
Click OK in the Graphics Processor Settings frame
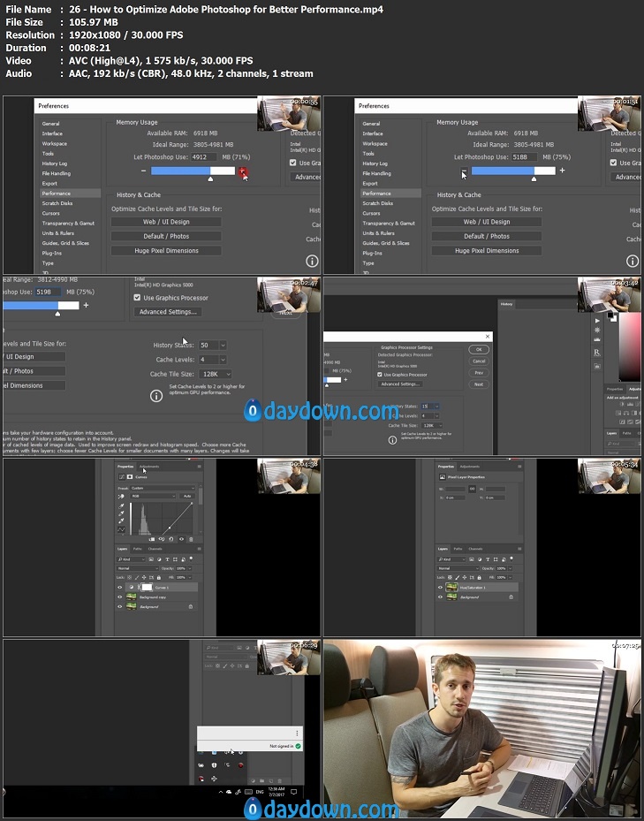point(479,349)
